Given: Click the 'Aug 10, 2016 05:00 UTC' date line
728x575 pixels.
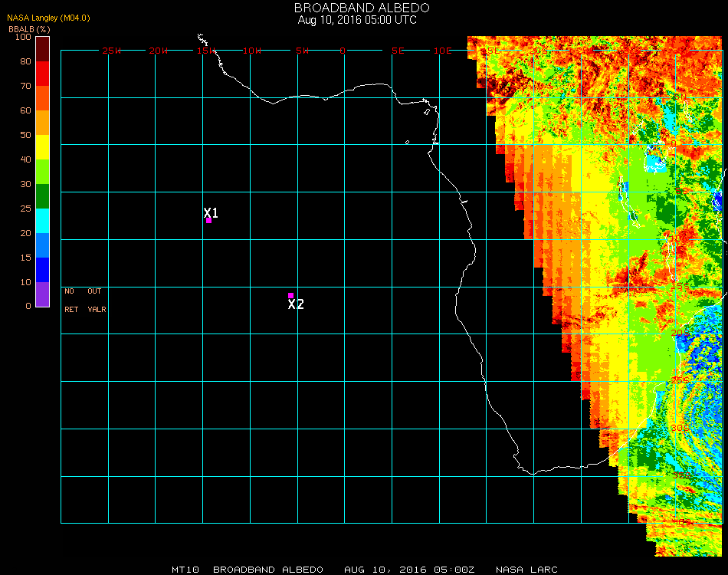Looking at the screenshot, I should (357, 20).
